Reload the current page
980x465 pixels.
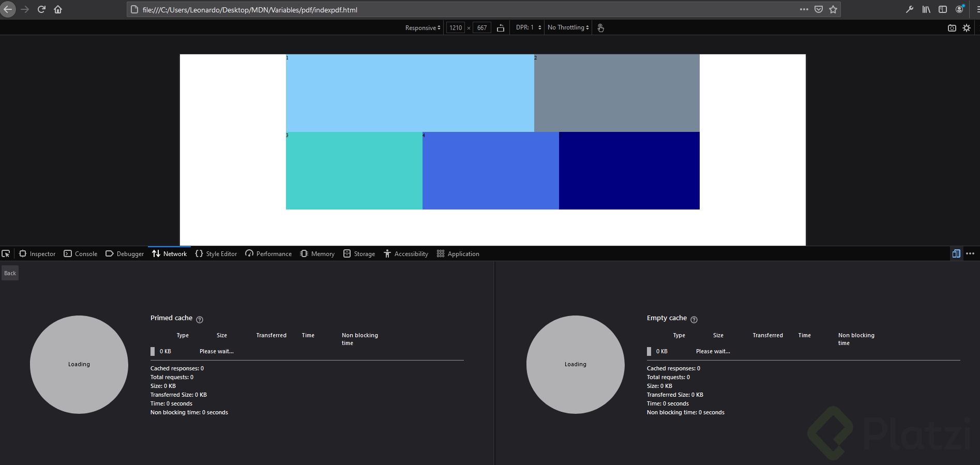(41, 9)
